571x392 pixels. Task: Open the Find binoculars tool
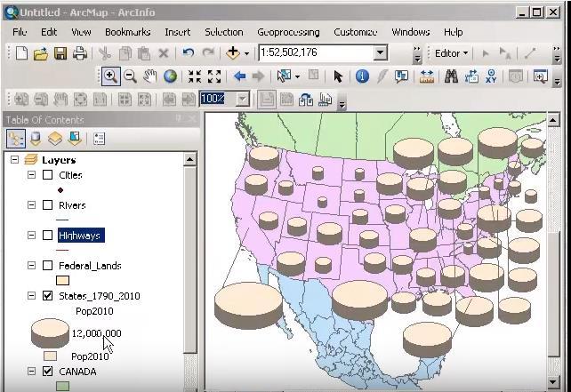[451, 76]
